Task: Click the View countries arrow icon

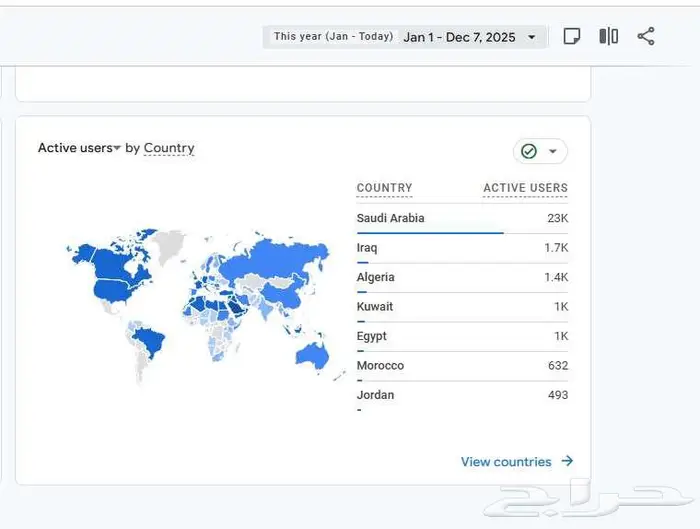Action: [567, 462]
